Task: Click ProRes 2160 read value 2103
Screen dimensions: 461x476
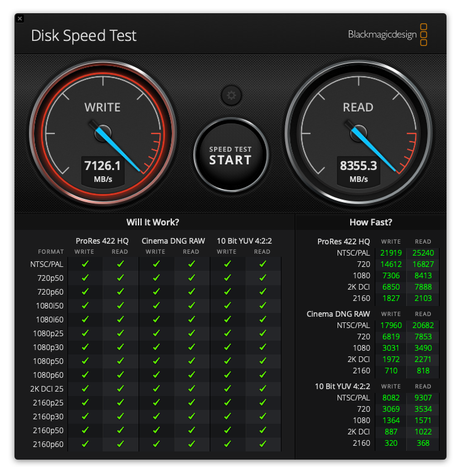Action: (x=423, y=298)
